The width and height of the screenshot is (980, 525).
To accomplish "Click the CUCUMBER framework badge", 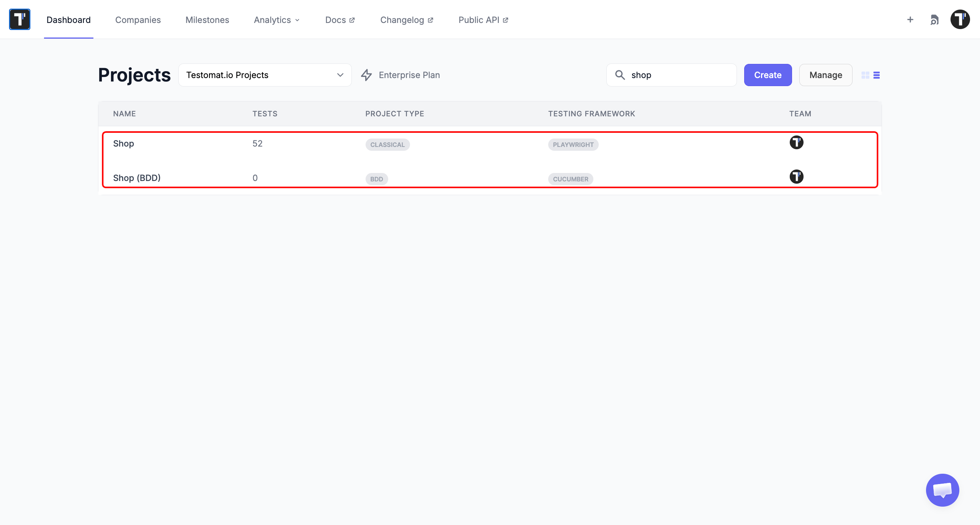I will [x=570, y=179].
